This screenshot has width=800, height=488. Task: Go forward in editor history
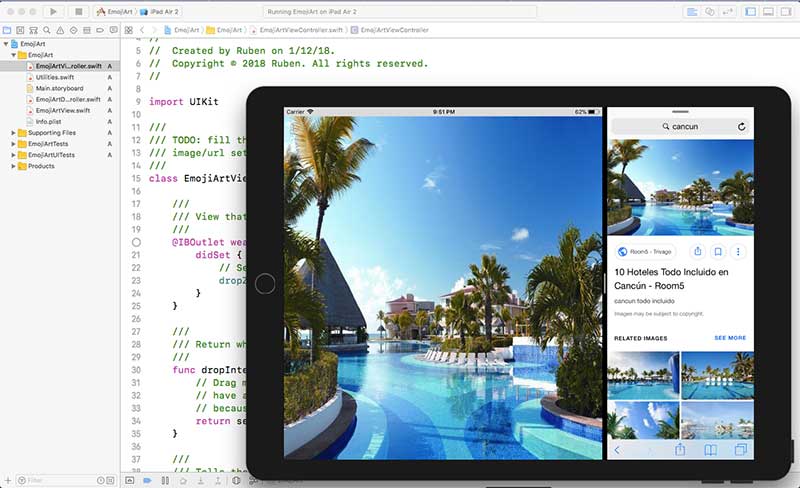(x=154, y=30)
